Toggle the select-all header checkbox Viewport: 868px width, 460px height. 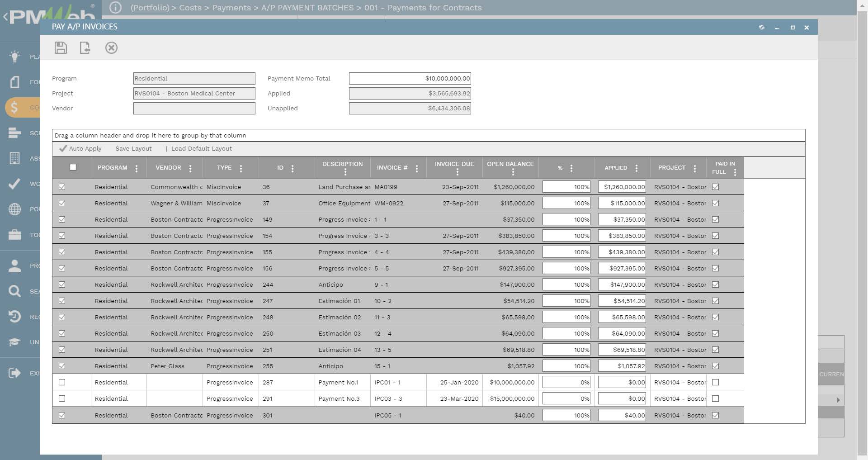(x=73, y=167)
